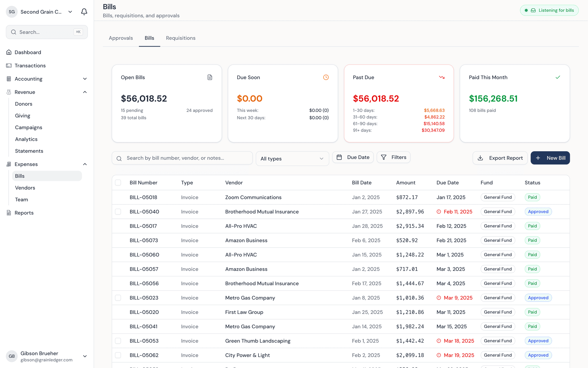The width and height of the screenshot is (588, 368).
Task: Click the overdue alert icon beside Mar 18, 2025
Action: 439,341
